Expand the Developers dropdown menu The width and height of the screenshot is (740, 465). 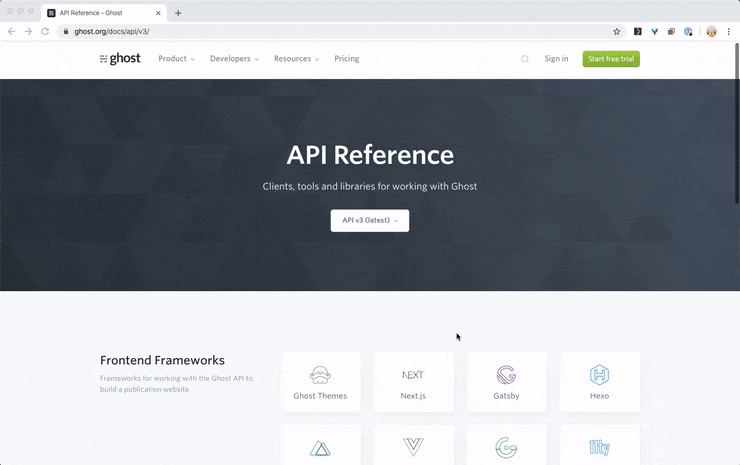234,59
